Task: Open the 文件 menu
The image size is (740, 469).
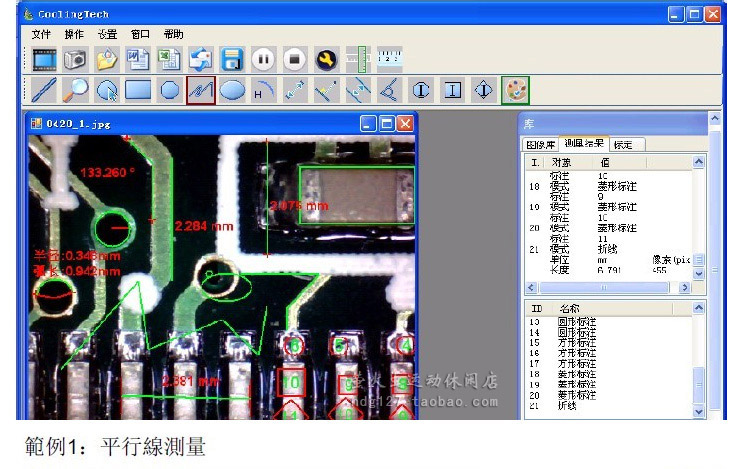Action: pyautogui.click(x=41, y=33)
